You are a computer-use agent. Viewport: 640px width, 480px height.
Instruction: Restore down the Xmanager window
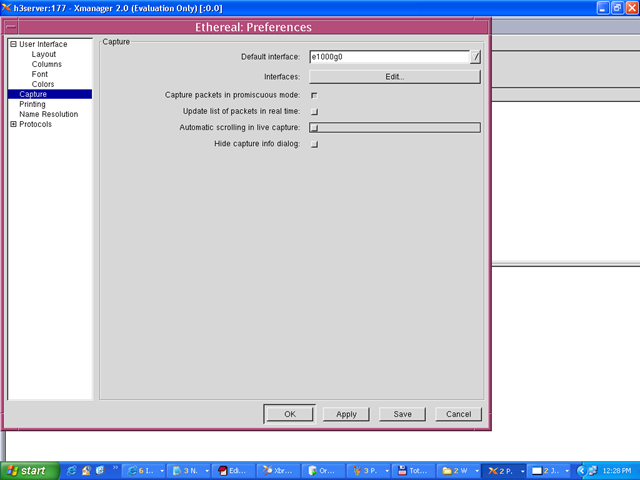click(x=618, y=8)
